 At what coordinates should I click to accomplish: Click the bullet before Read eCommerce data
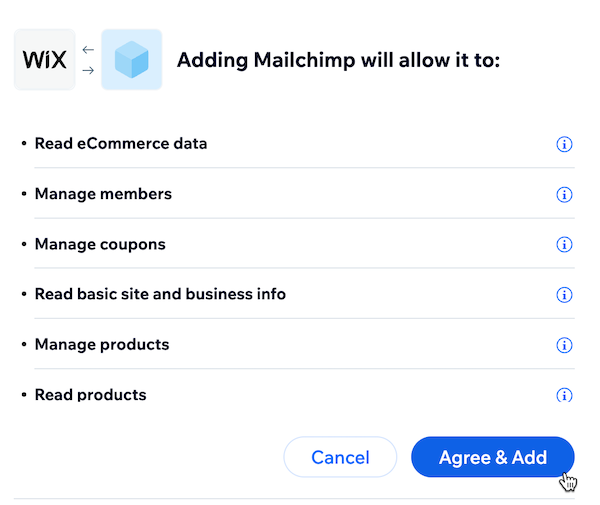[24, 144]
